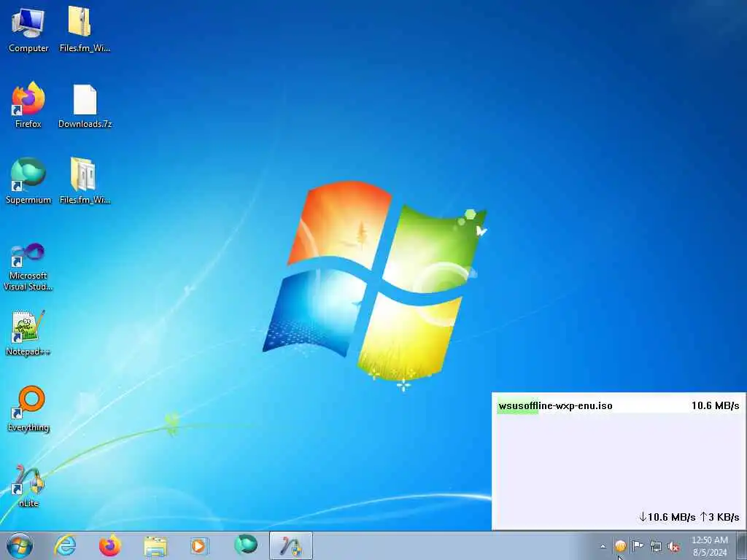Click the muted volume tray icon
Viewport: 747px width, 560px height.
coord(673,546)
